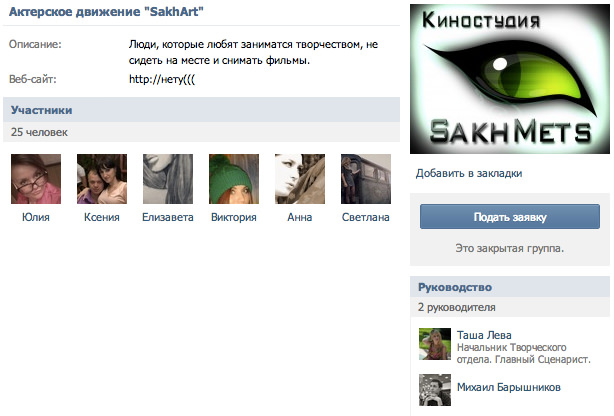Click Анна's member photo
Image resolution: width=614 pixels, height=416 pixels.
(x=300, y=179)
